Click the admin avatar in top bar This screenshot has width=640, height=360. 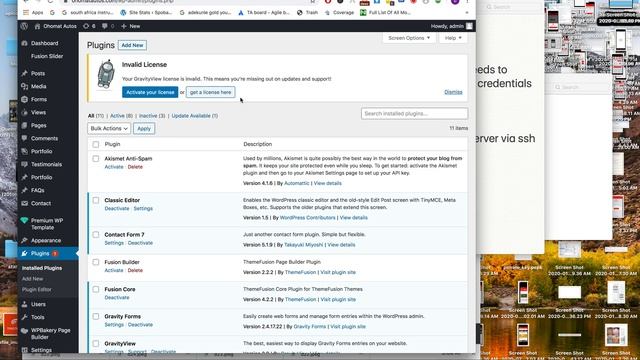tap(469, 26)
